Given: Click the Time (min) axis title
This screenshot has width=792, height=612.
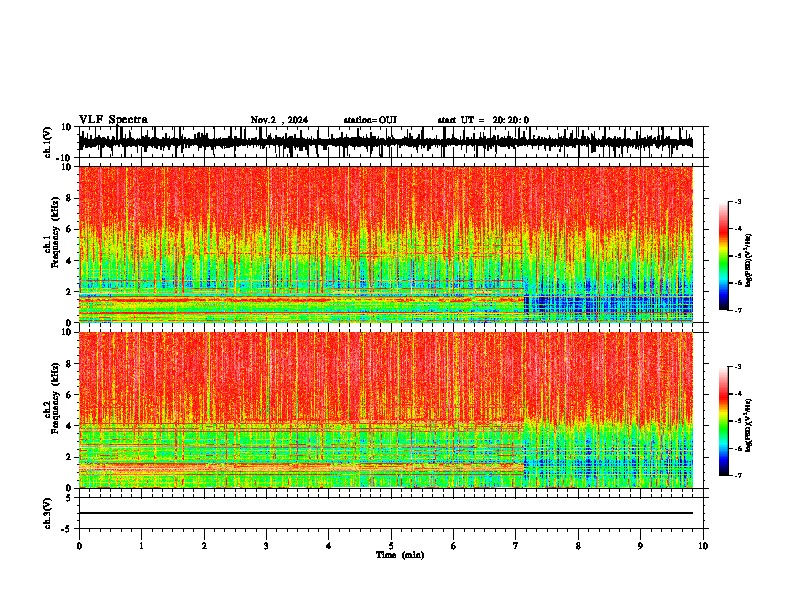Looking at the screenshot, I should click(400, 555).
